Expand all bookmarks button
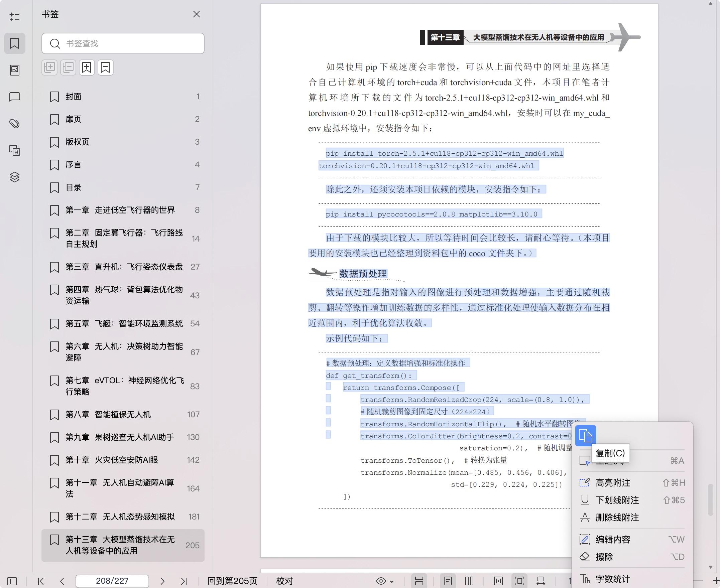 tap(49, 67)
